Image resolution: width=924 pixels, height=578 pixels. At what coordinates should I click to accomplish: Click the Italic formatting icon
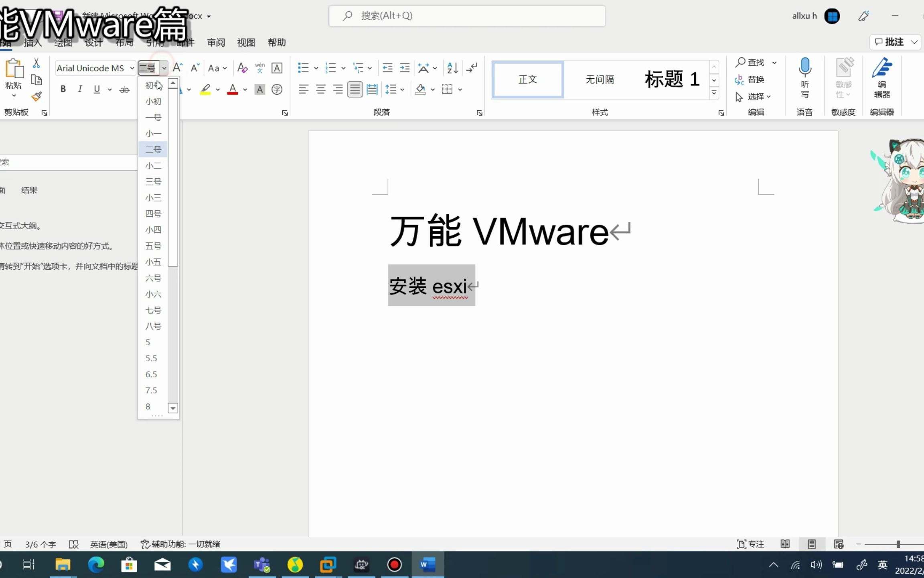(x=79, y=90)
